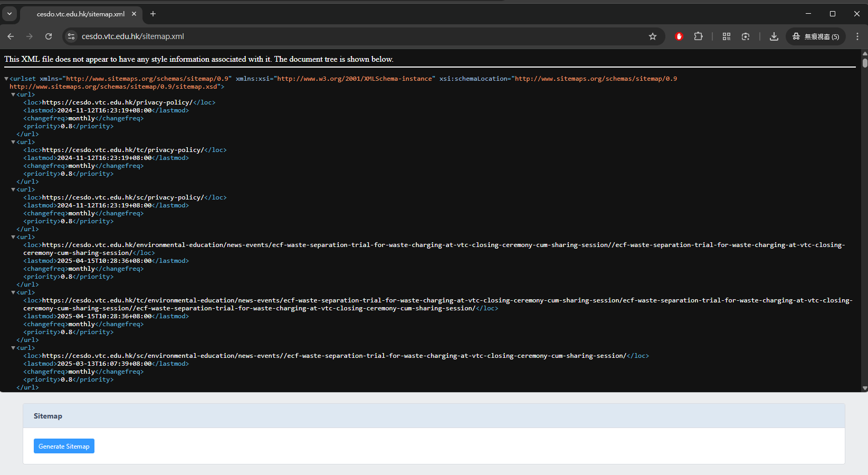Click the Generate Sitemap button

click(64, 446)
